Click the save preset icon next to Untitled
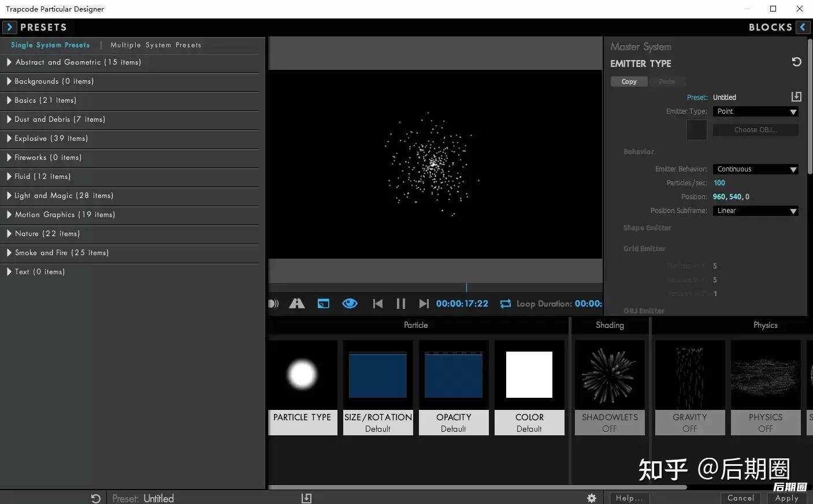 tap(796, 96)
